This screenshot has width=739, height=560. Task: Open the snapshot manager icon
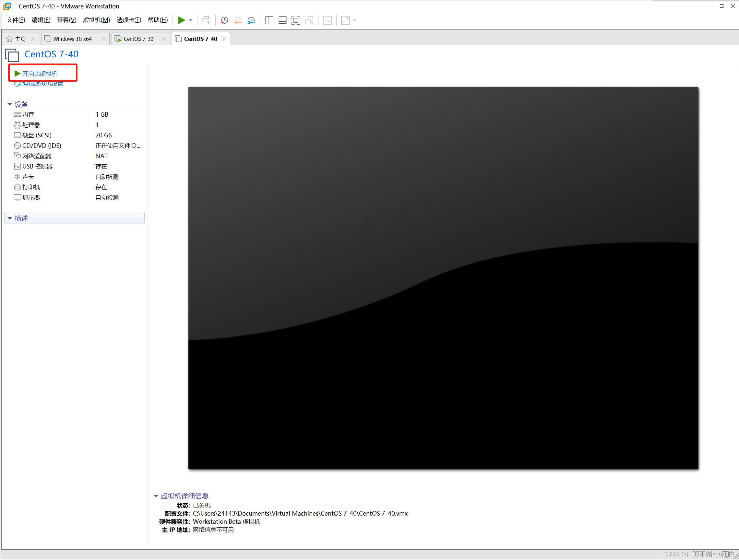tap(251, 20)
